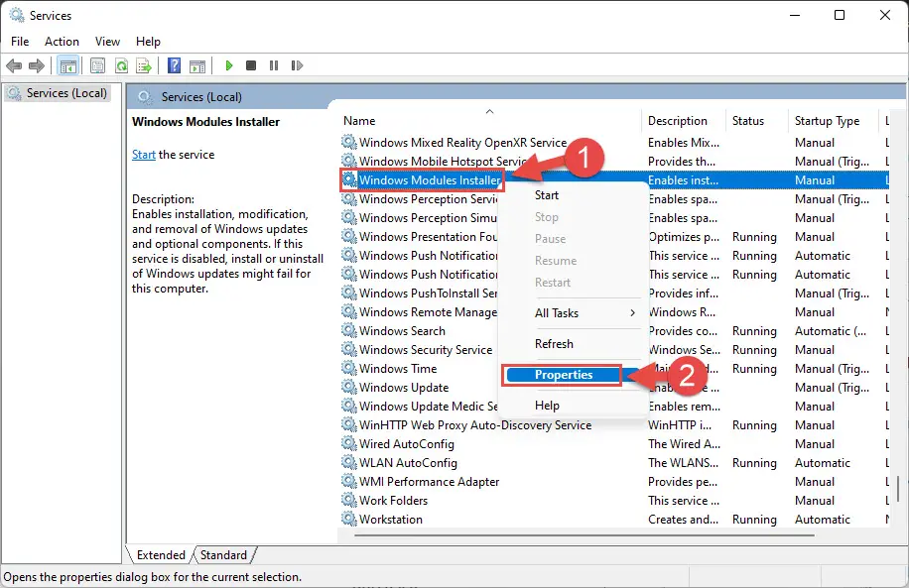Click the Start the service link
This screenshot has height=588, width=909.
pyautogui.click(x=144, y=155)
